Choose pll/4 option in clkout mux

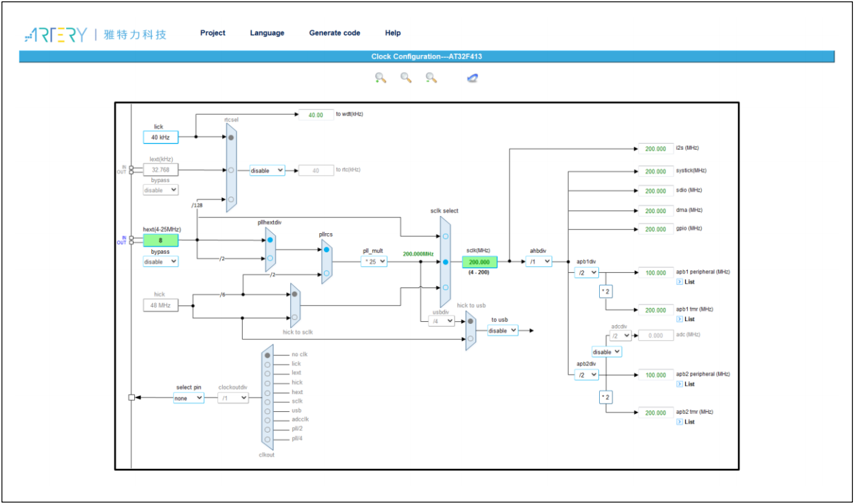pos(268,439)
